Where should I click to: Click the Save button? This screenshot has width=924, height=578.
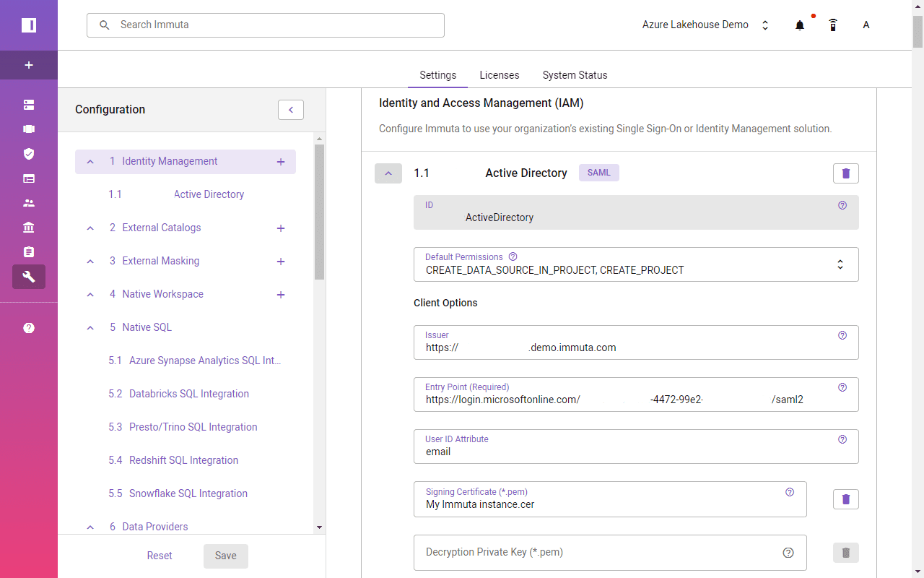226,556
